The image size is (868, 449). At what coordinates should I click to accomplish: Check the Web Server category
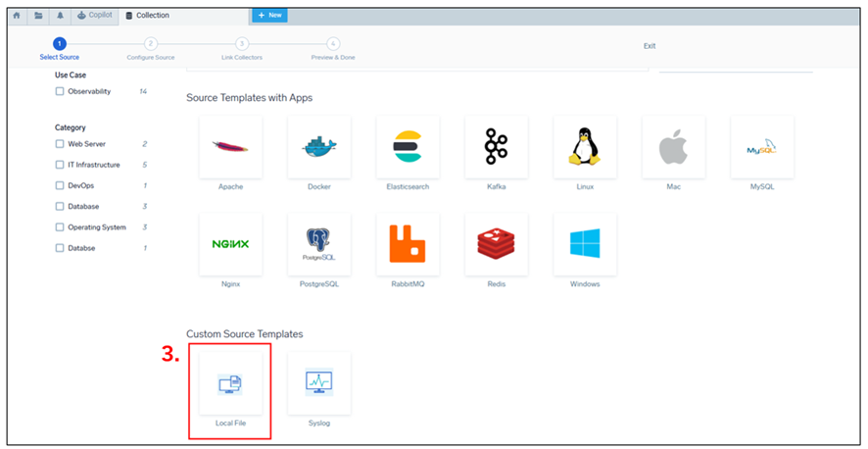(x=59, y=144)
